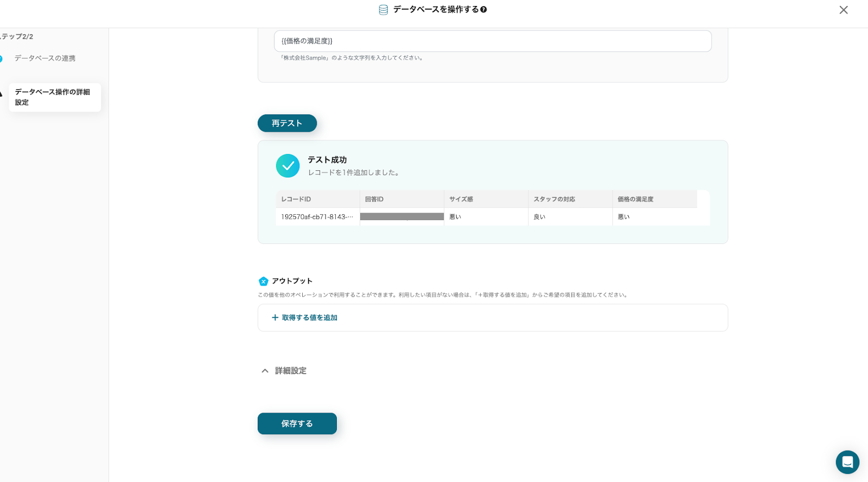Go to the データベースの連携 step
The height and width of the screenshot is (482, 868).
click(x=45, y=59)
